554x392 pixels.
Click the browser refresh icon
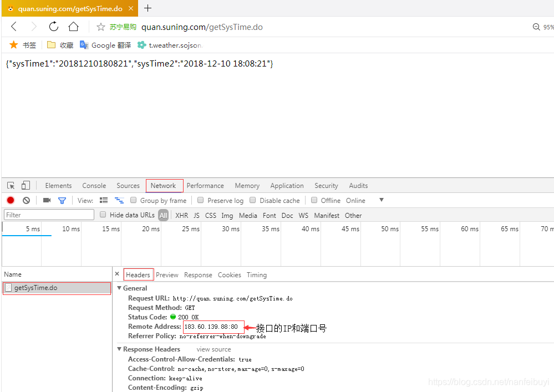click(53, 26)
